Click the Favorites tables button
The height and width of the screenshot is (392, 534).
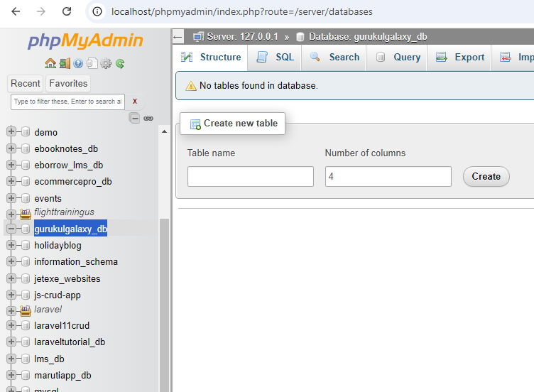click(x=68, y=83)
